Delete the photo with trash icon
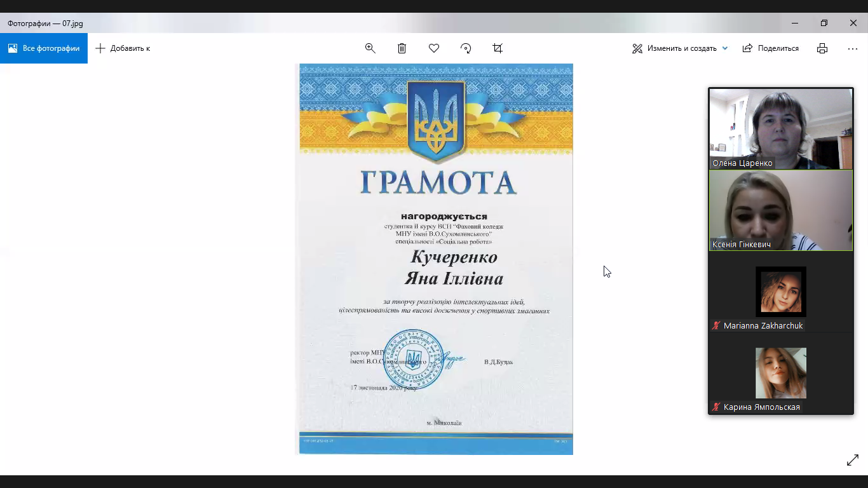 click(x=402, y=48)
